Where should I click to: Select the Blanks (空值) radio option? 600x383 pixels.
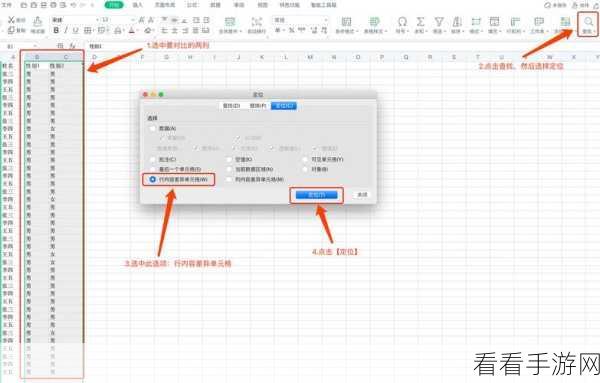pyautogui.click(x=229, y=159)
